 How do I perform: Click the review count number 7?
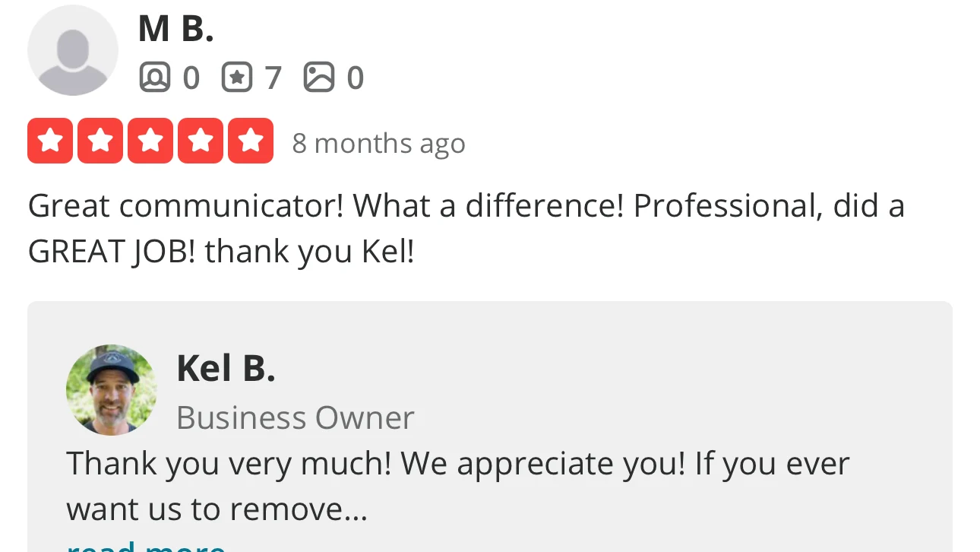(x=273, y=78)
